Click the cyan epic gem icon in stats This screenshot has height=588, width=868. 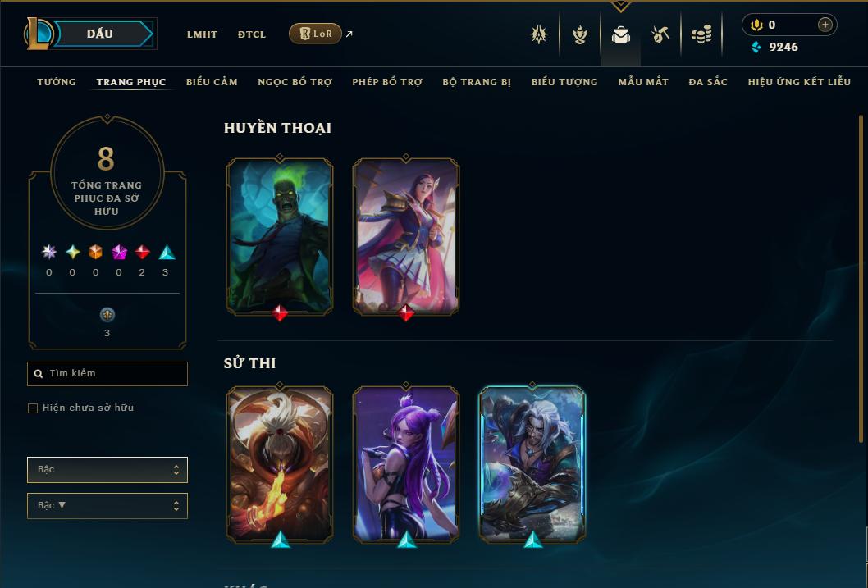167,253
